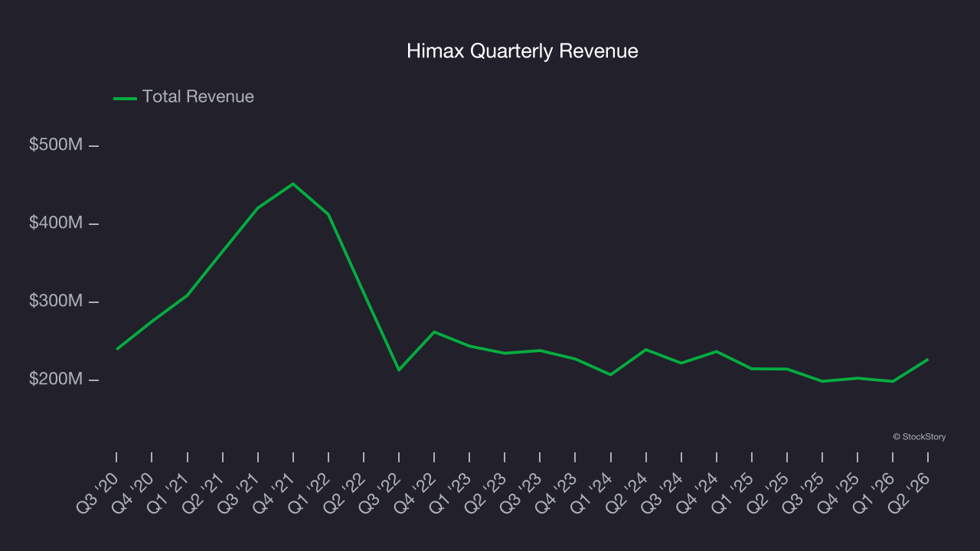Click the Q2 '24 x-axis label
The image size is (980, 551).
[629, 492]
